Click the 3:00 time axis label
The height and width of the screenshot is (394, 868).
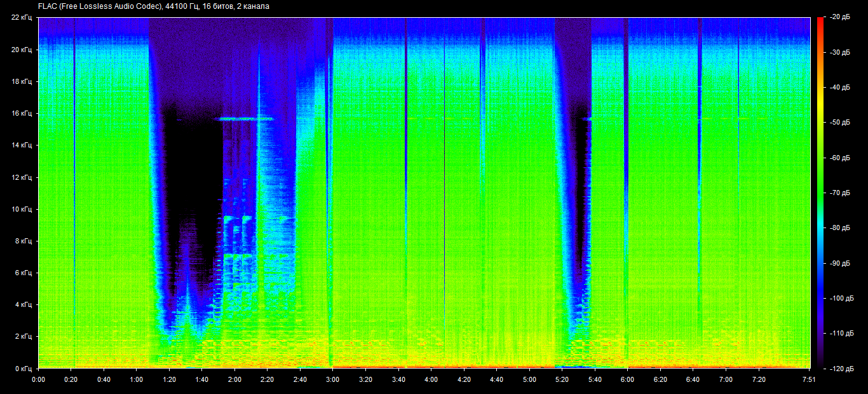coord(333,379)
